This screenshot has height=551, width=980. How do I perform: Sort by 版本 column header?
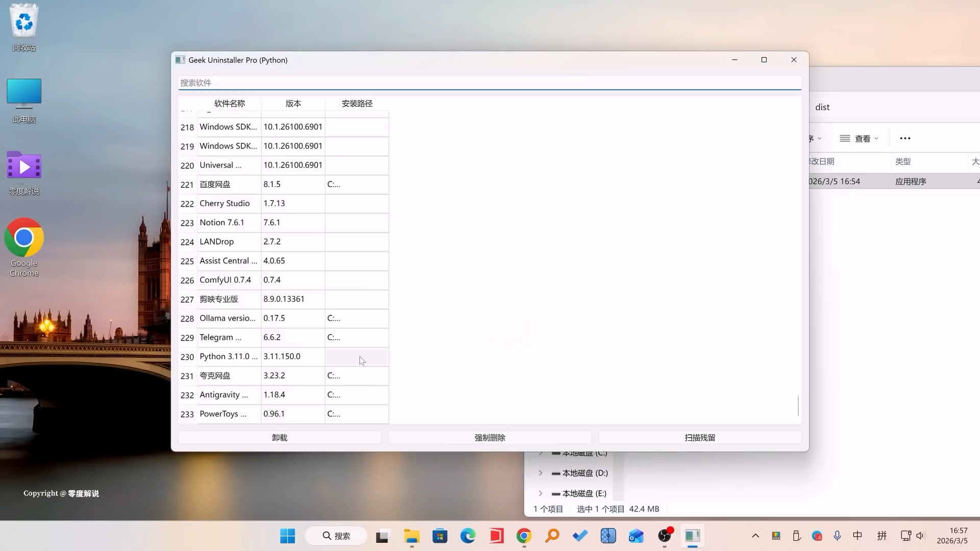pyautogui.click(x=293, y=104)
